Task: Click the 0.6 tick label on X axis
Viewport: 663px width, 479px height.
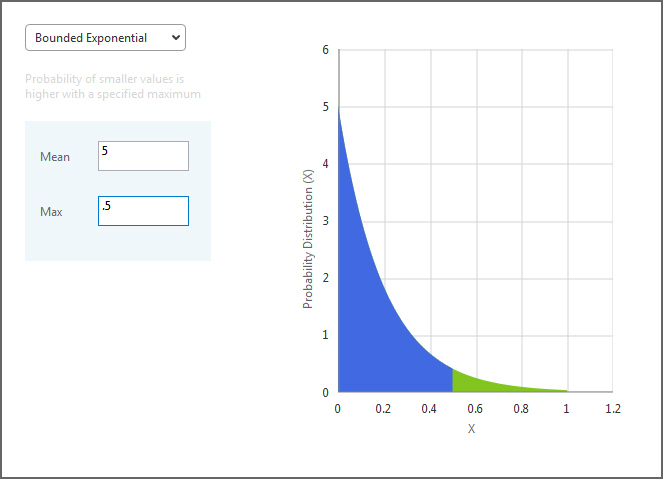Action: click(475, 409)
